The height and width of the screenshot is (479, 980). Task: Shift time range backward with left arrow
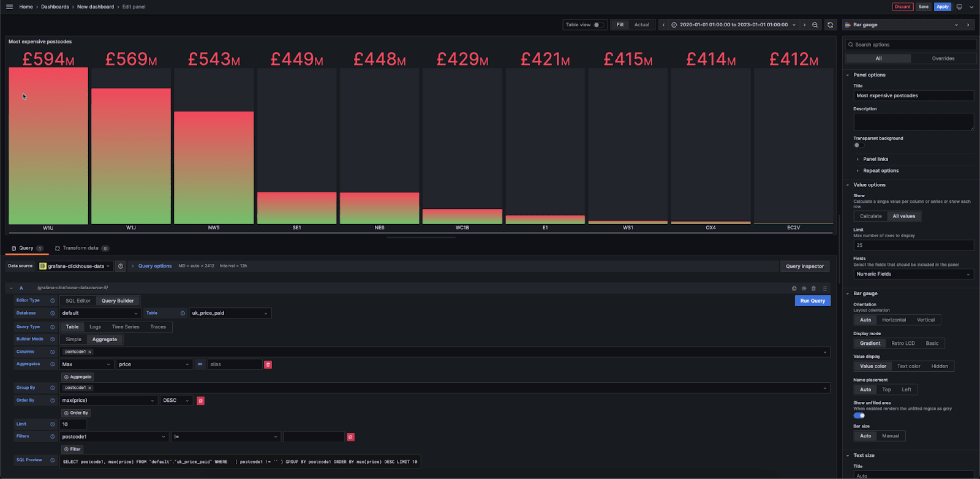[x=663, y=25]
